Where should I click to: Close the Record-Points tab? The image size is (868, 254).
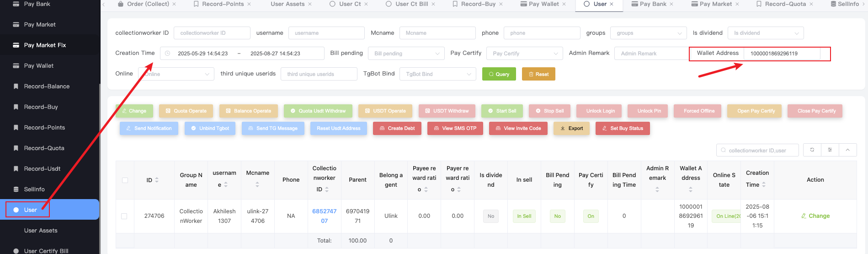pyautogui.click(x=249, y=4)
